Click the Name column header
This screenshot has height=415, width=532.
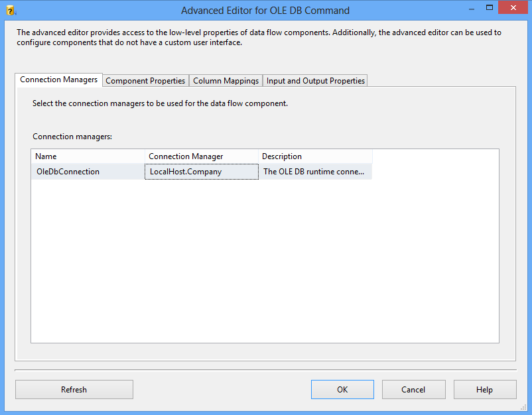[88, 156]
